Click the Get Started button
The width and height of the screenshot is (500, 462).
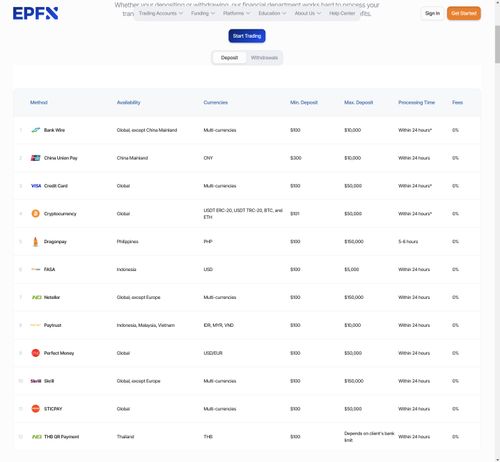[464, 13]
